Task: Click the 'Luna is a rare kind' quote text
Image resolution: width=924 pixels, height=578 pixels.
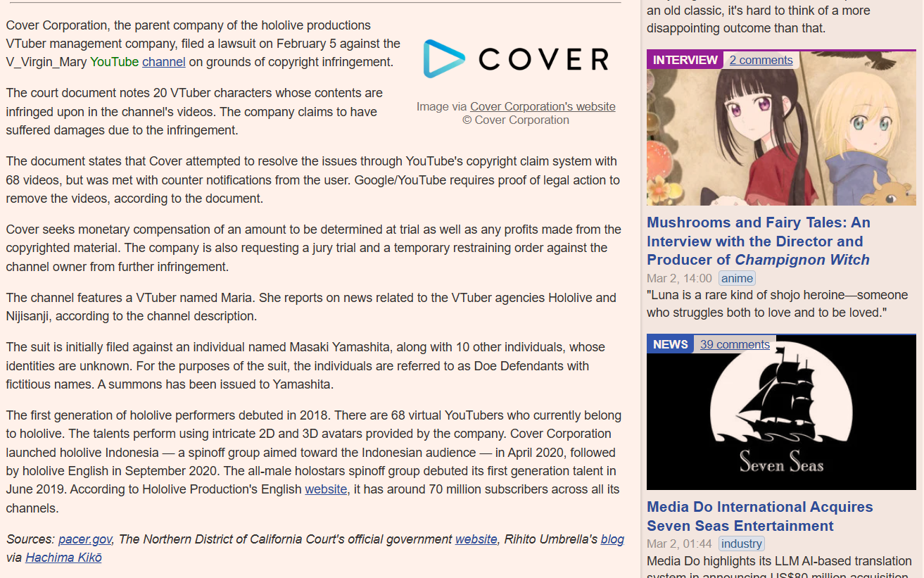Action: [x=778, y=303]
